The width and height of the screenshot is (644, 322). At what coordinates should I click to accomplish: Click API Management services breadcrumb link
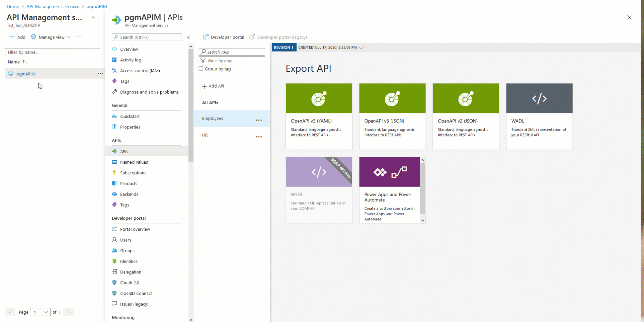click(53, 6)
